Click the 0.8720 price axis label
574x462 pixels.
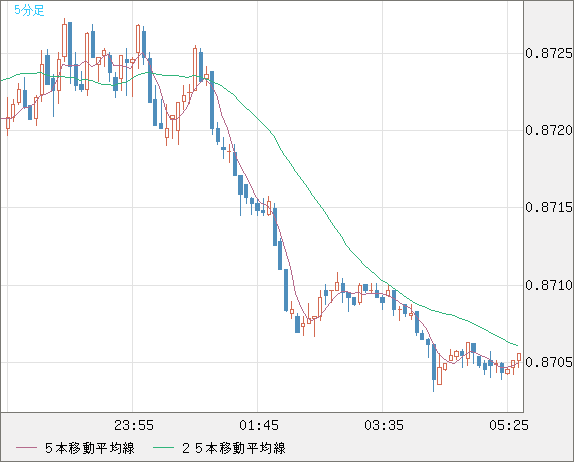pos(548,130)
